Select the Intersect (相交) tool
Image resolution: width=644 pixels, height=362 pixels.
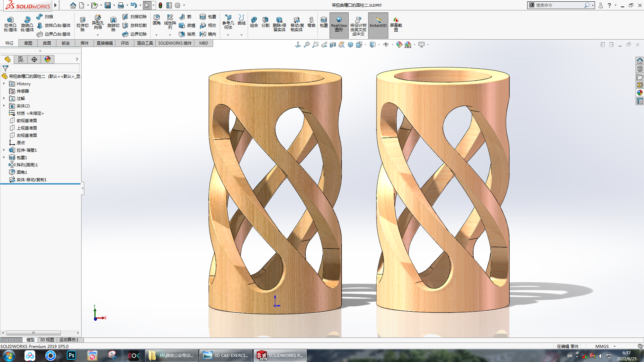pyautogui.click(x=208, y=25)
